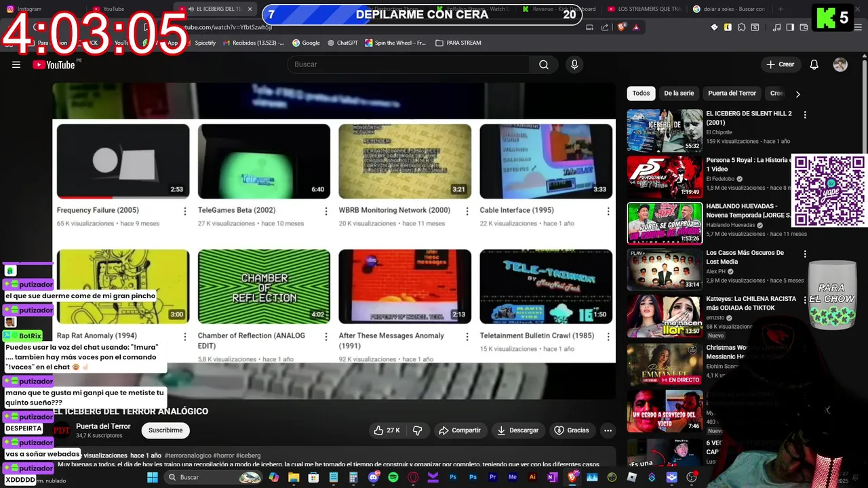The width and height of the screenshot is (868, 488).
Task: Click the Descargar button
Action: coord(517,430)
